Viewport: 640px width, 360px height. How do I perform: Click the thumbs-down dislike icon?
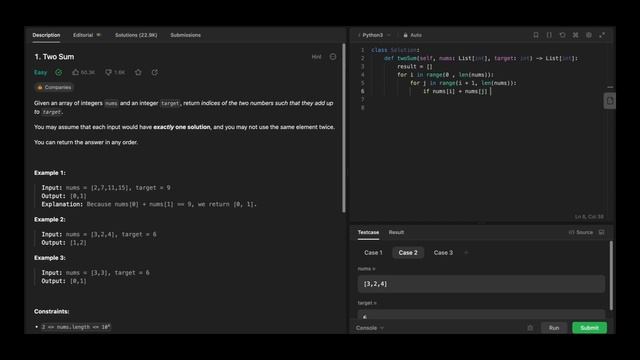[108, 72]
